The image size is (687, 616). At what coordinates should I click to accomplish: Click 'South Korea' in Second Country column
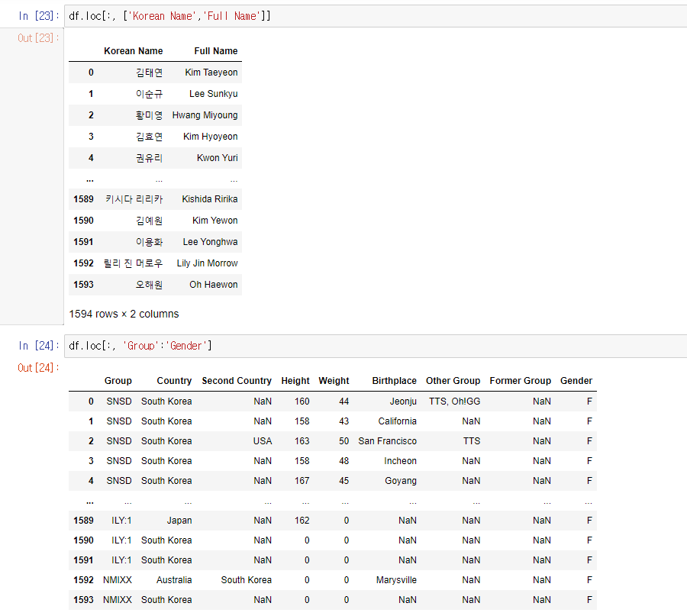(247, 580)
